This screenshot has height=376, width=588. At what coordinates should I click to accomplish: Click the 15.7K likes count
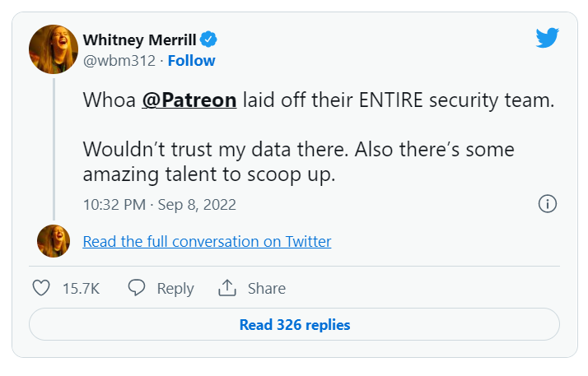(x=81, y=289)
